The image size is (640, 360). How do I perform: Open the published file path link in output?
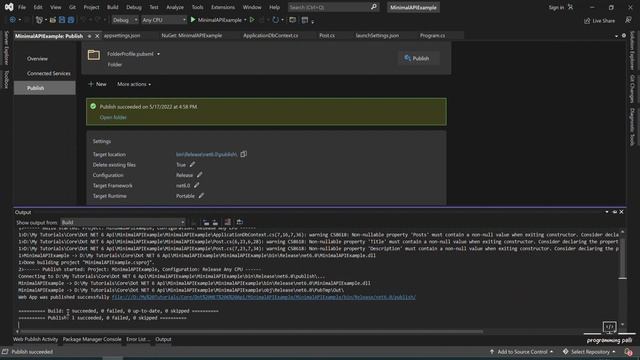coord(264,297)
